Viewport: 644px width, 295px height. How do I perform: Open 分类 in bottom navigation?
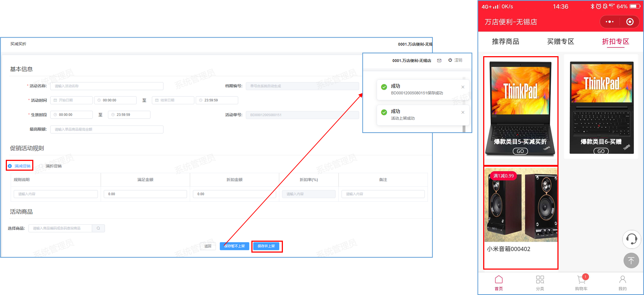click(540, 283)
